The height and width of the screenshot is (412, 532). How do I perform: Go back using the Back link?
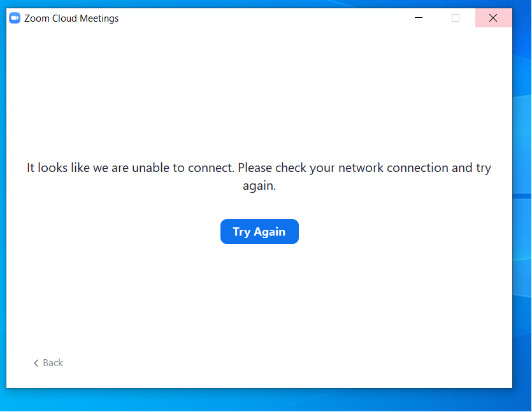click(x=52, y=363)
